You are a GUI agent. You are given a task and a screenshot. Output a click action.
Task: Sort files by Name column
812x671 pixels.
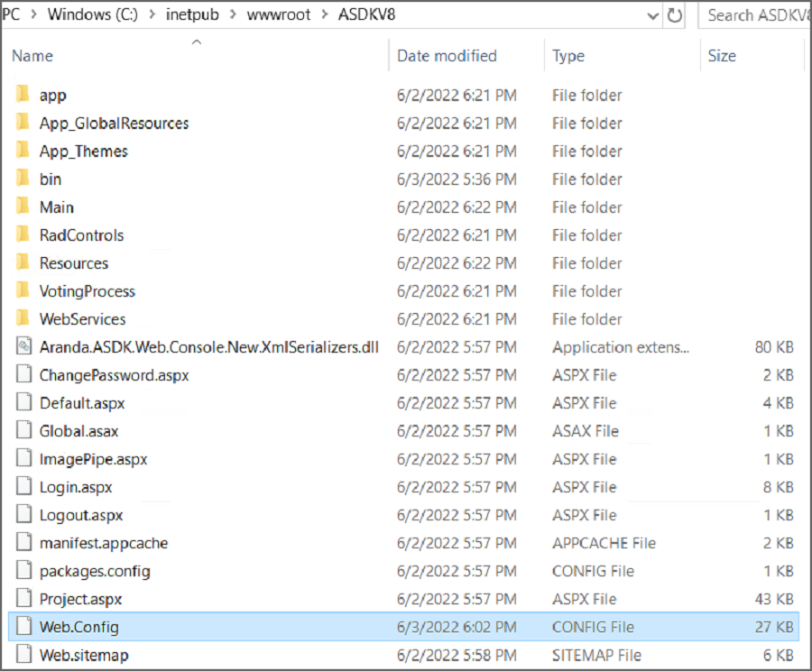click(x=32, y=55)
